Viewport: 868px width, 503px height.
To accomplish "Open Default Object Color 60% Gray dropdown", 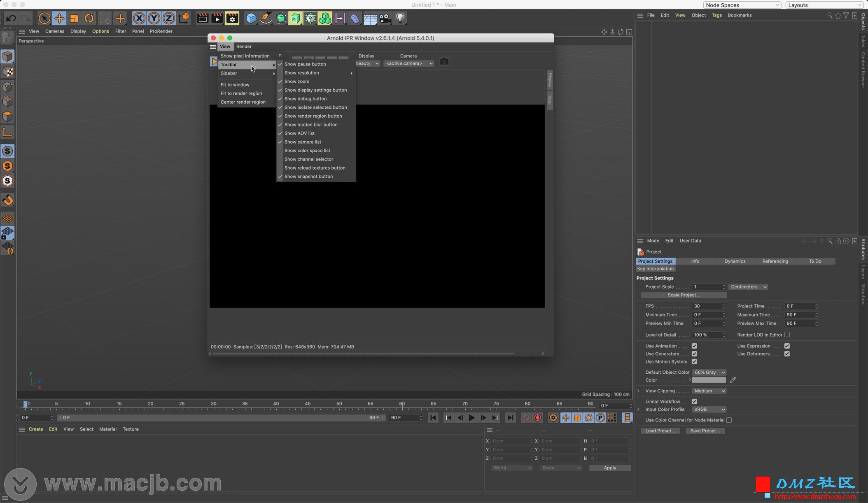I will point(709,373).
